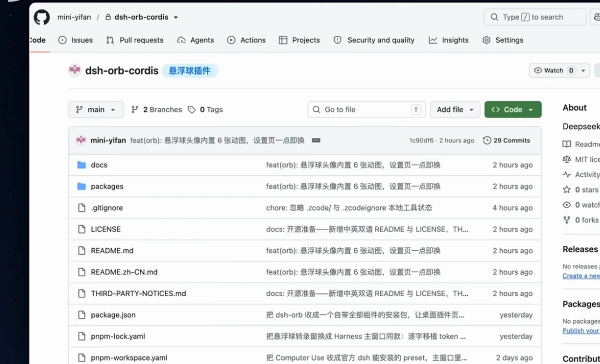Click the Publish your first package link
The height and width of the screenshot is (364, 600).
[581, 331]
